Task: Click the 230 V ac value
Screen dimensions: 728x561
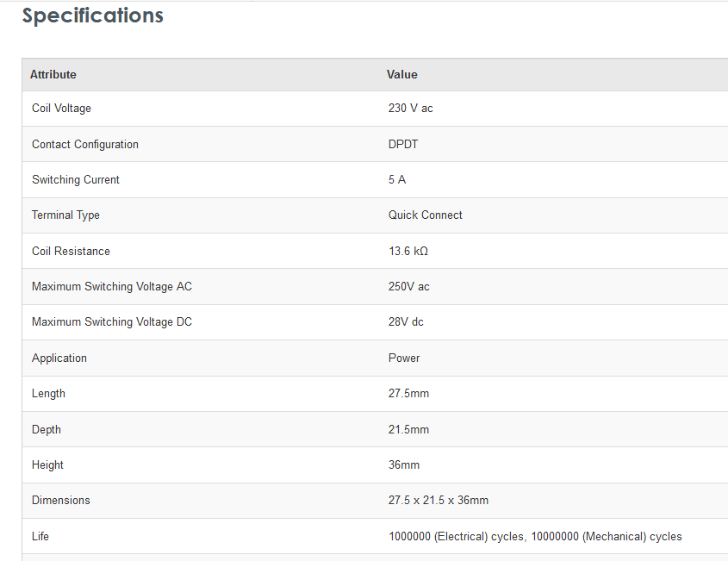Action: point(410,109)
